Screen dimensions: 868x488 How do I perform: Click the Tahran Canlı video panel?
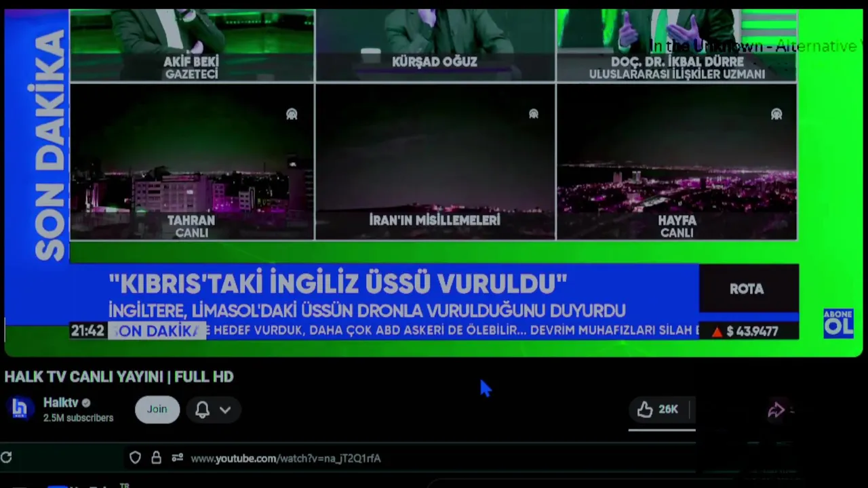coord(192,162)
